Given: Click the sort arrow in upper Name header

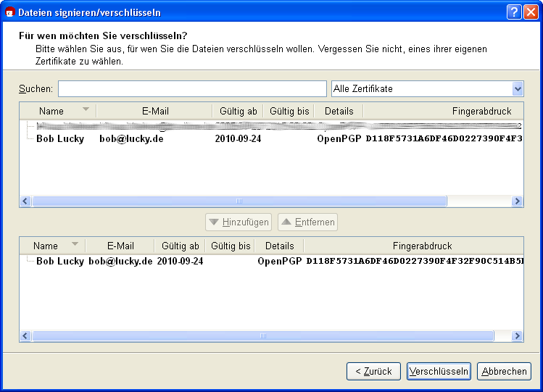Looking at the screenshot, I should pyautogui.click(x=86, y=110).
